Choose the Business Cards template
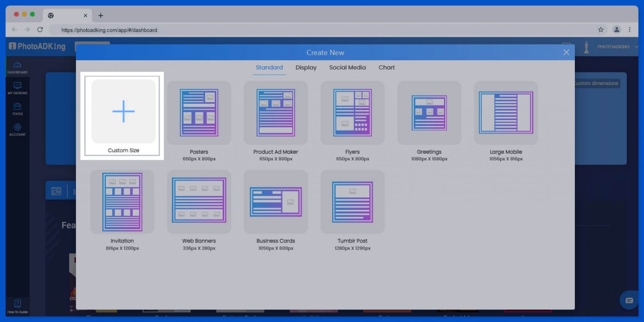The width and height of the screenshot is (644, 322). [275, 202]
